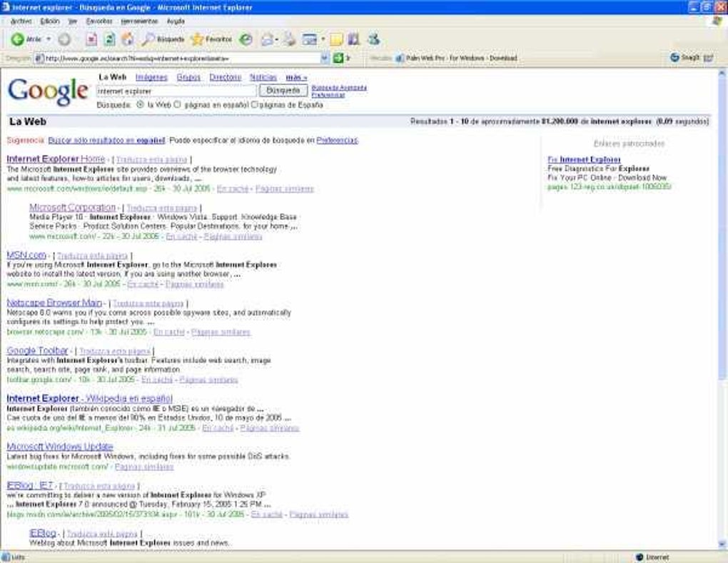Open the Herramientas menu

click(x=139, y=21)
